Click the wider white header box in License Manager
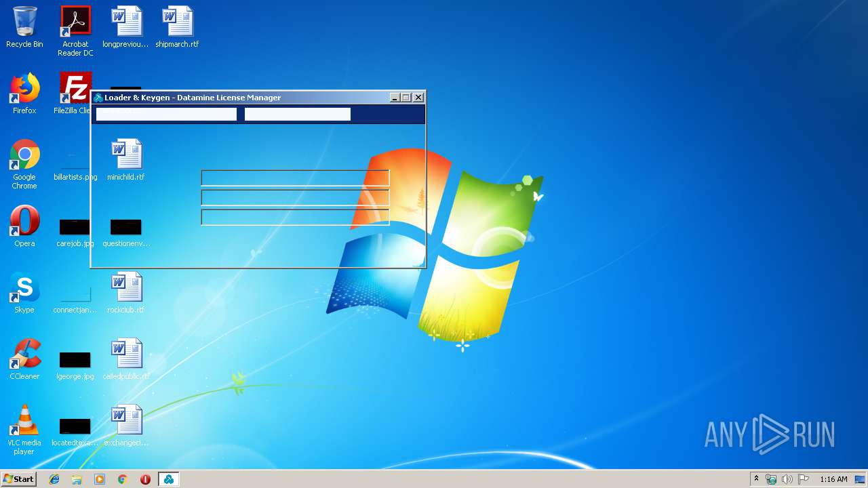The image size is (868, 488). [x=166, y=114]
